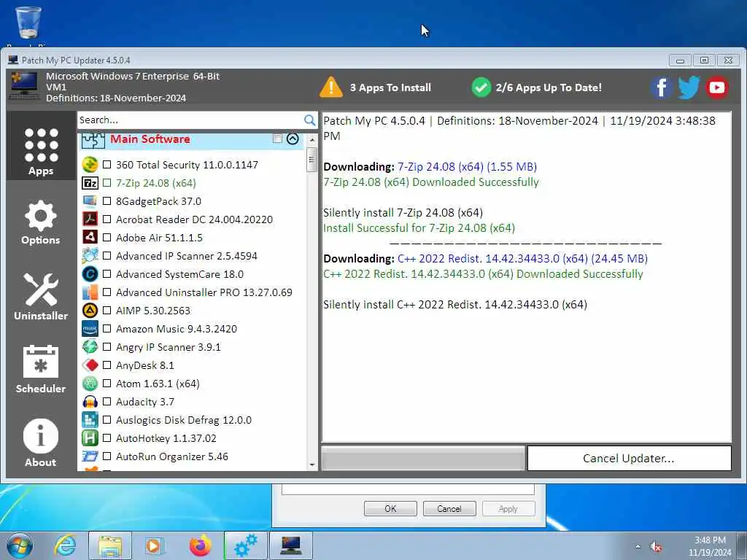Toggle the 7-Zip 24.08 checkbox
This screenshot has height=560, width=747.
pos(107,183)
